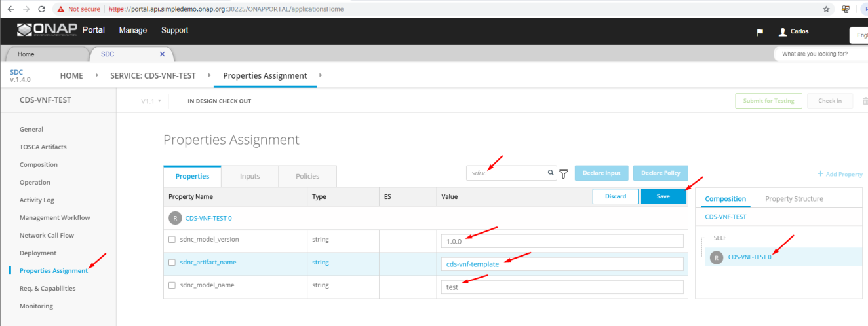Go to HOME breadcrumb
Image resolution: width=868 pixels, height=326 pixels.
[x=71, y=75]
